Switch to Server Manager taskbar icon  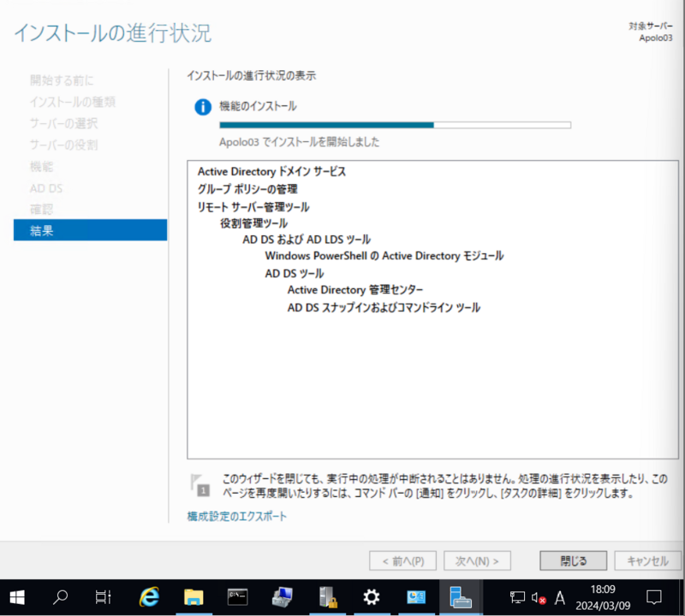(x=460, y=597)
